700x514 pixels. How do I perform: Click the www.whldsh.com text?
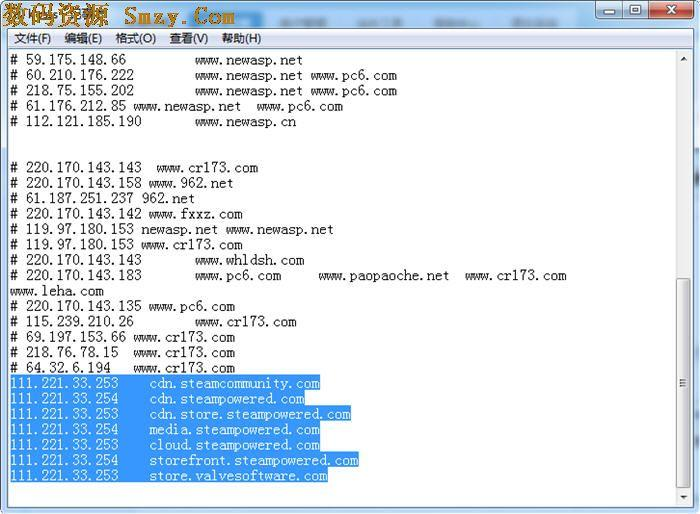(x=250, y=260)
